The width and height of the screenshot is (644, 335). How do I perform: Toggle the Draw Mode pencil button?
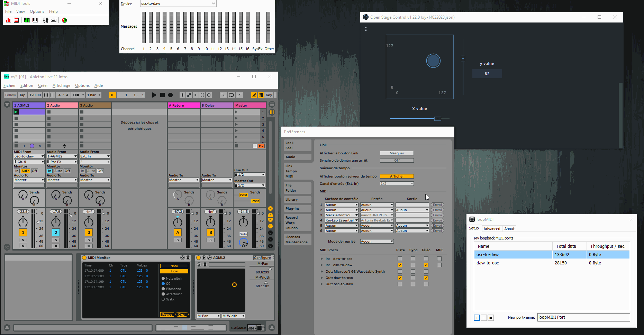pyautogui.click(x=254, y=95)
